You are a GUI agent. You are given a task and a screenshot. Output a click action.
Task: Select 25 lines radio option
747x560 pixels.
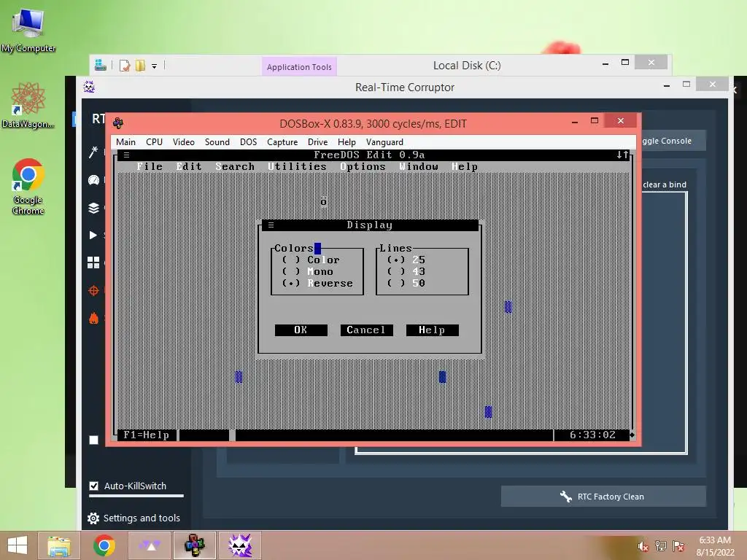[406, 260]
